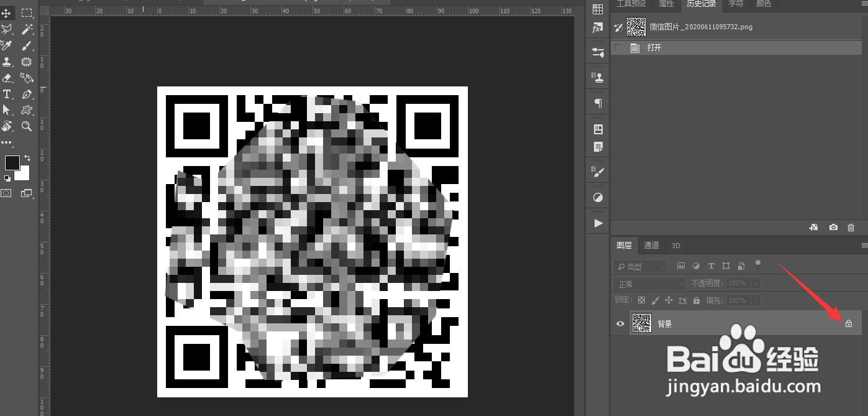Toggle history brush source checkbox beside 打开
The image size is (868, 416).
tap(618, 48)
